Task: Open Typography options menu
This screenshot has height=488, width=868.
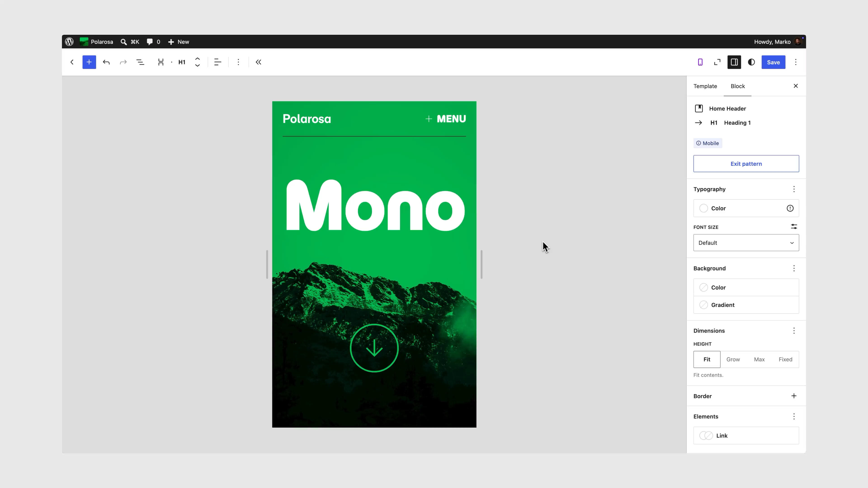Action: pyautogui.click(x=794, y=189)
